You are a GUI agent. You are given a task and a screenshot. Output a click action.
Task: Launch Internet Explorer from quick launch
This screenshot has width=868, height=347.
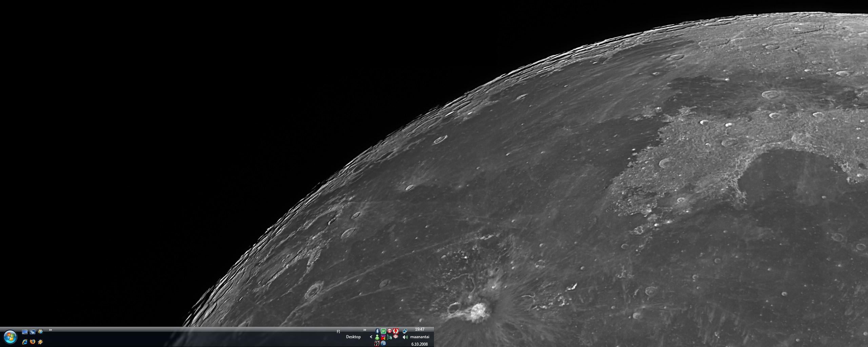pos(25,342)
